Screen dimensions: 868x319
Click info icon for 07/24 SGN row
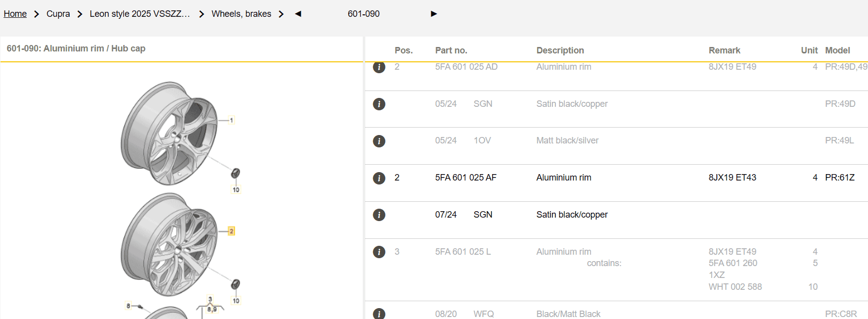[x=379, y=215]
